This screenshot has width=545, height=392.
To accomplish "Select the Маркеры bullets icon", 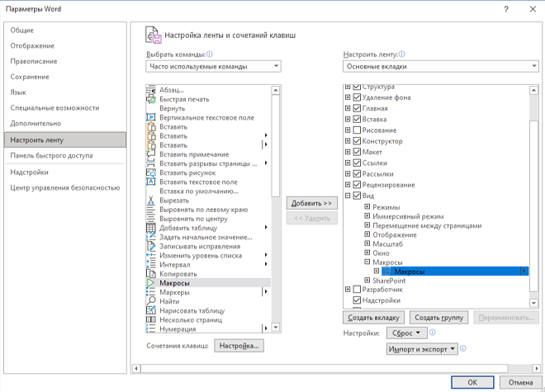I will tap(151, 292).
